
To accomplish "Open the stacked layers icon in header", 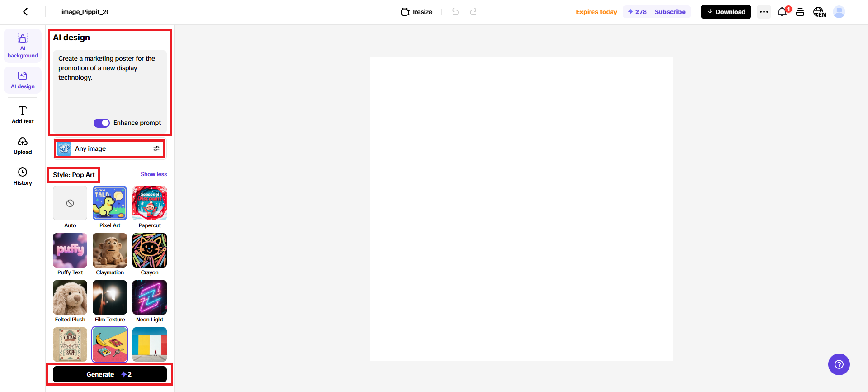I will [x=800, y=12].
